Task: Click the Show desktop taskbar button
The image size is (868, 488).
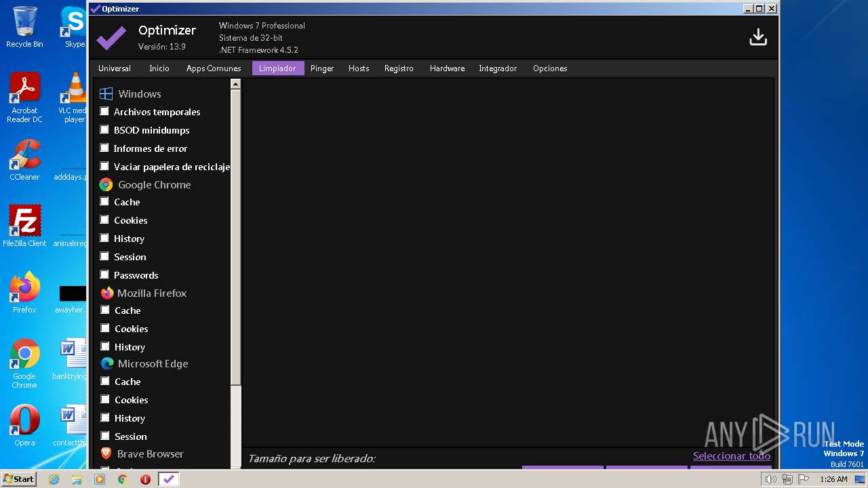Action: [x=860, y=479]
